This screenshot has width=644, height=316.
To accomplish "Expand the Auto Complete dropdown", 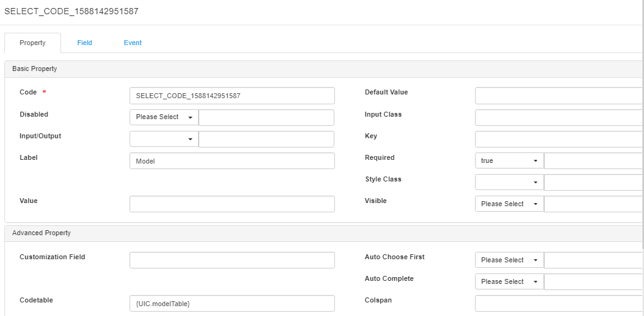I will tap(509, 281).
